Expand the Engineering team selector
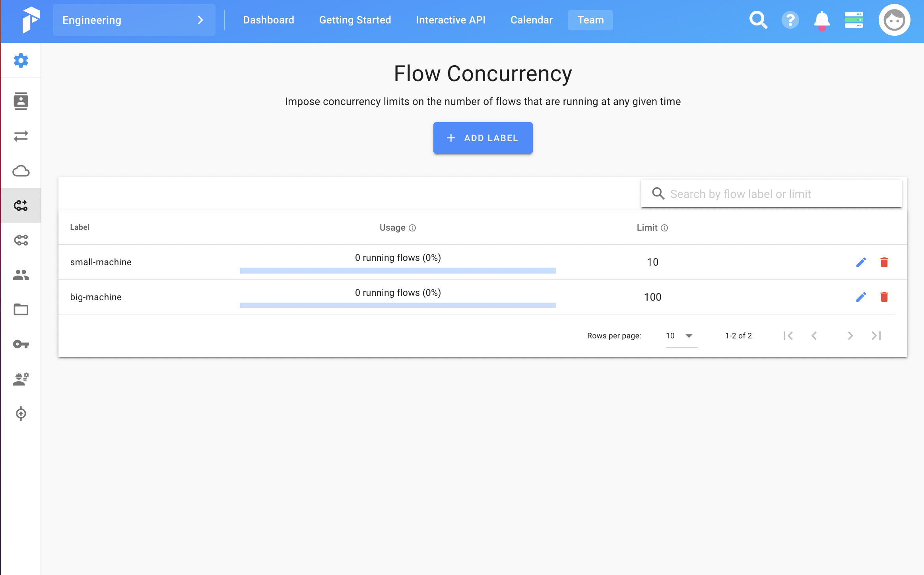The image size is (924, 575). click(x=134, y=20)
